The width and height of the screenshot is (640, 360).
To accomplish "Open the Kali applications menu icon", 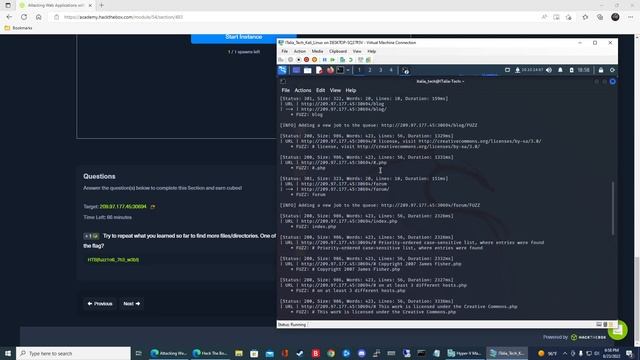I will (x=282, y=70).
